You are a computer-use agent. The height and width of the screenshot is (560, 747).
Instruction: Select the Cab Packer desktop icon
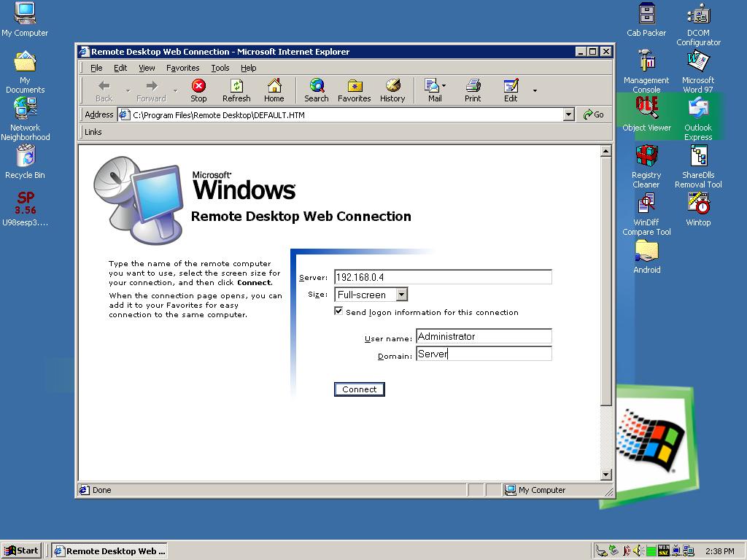tap(646, 20)
